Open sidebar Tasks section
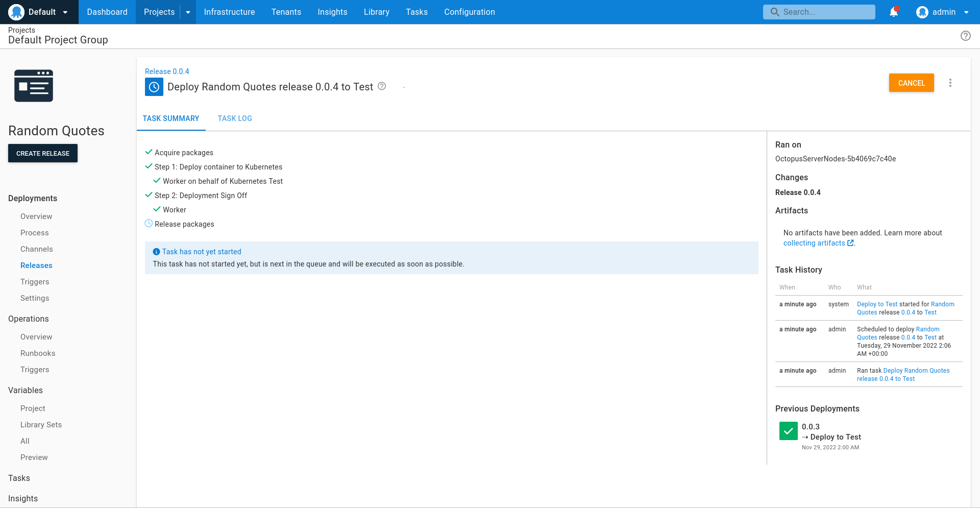The width and height of the screenshot is (980, 508). [19, 478]
